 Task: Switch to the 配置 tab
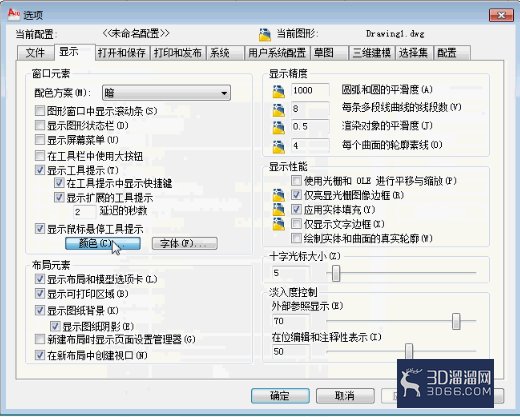tap(452, 53)
